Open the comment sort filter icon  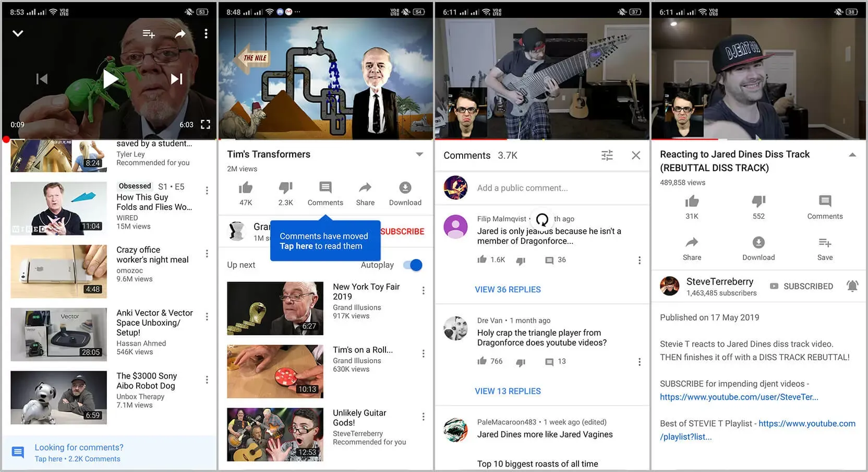tap(607, 156)
